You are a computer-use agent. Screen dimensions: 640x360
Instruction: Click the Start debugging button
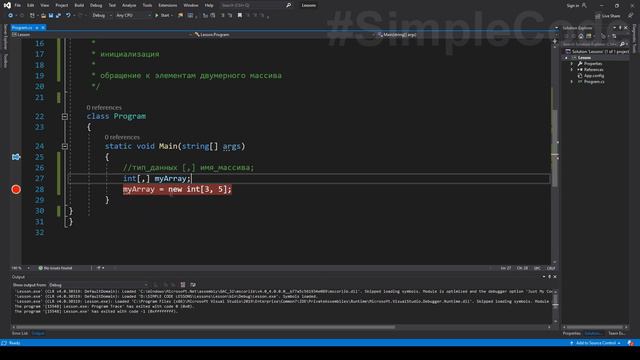coord(162,16)
